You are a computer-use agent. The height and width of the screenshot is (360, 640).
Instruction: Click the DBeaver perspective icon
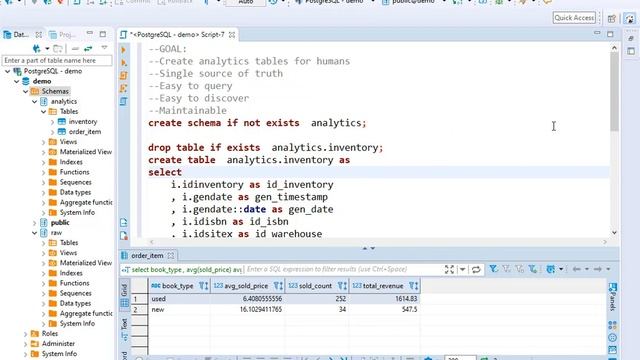[630, 19]
